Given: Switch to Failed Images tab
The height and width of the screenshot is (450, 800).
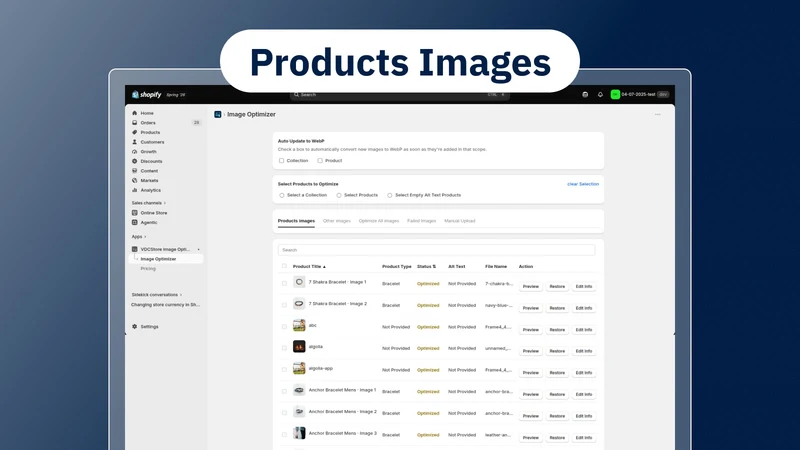Looking at the screenshot, I should [x=421, y=221].
